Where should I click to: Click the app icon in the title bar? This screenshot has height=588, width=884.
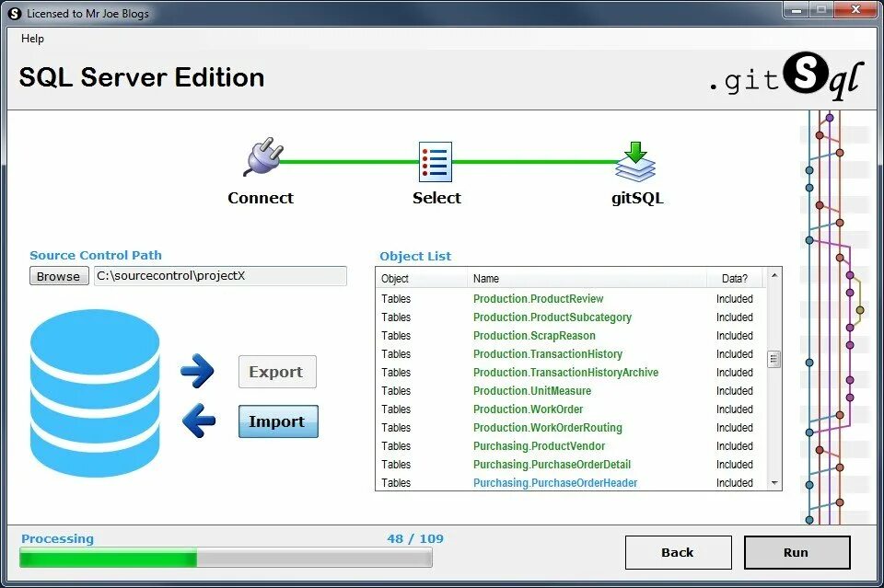tap(15, 14)
